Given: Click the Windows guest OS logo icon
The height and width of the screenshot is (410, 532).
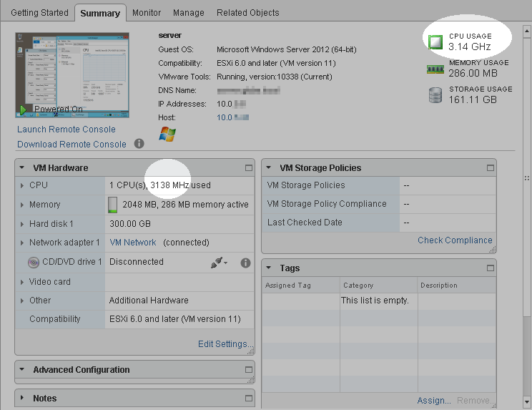Looking at the screenshot, I should point(167,134).
